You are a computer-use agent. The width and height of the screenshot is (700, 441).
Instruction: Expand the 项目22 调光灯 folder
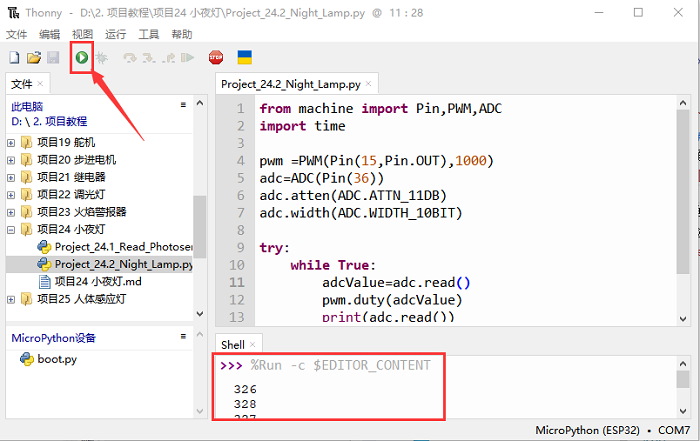point(11,194)
